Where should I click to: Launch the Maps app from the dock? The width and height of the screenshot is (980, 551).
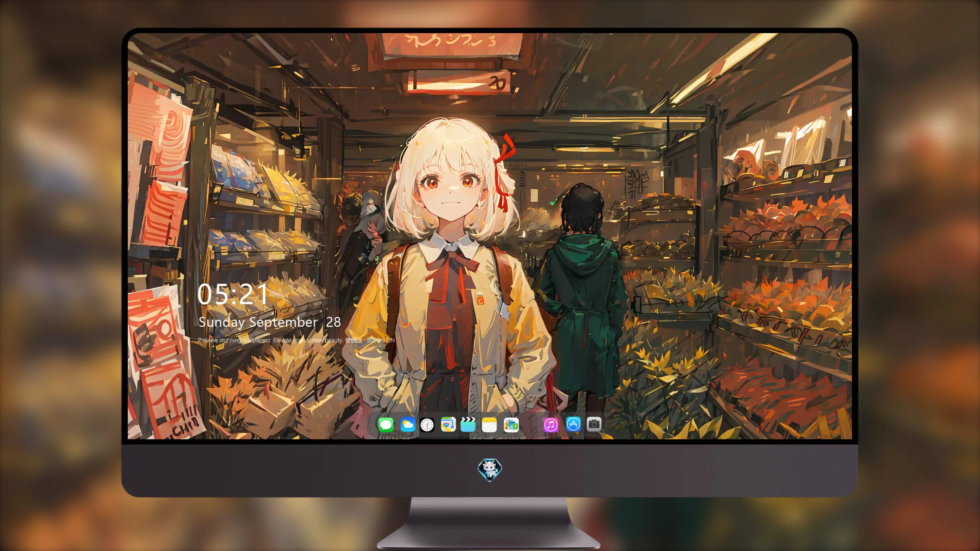click(448, 424)
